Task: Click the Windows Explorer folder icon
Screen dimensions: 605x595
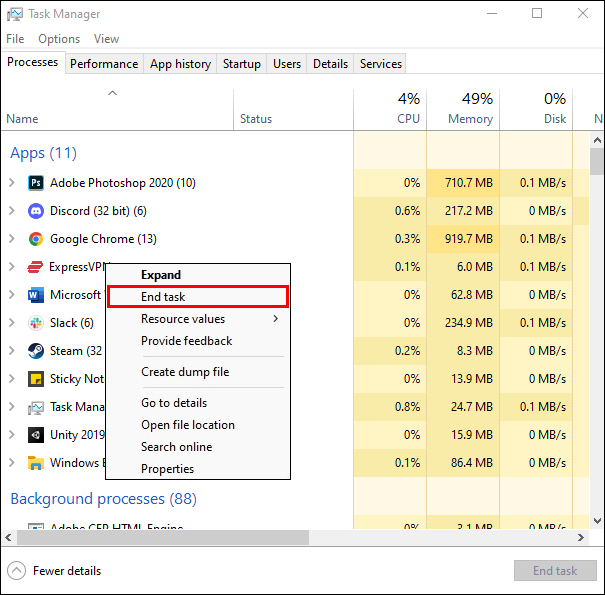Action: tap(36, 463)
